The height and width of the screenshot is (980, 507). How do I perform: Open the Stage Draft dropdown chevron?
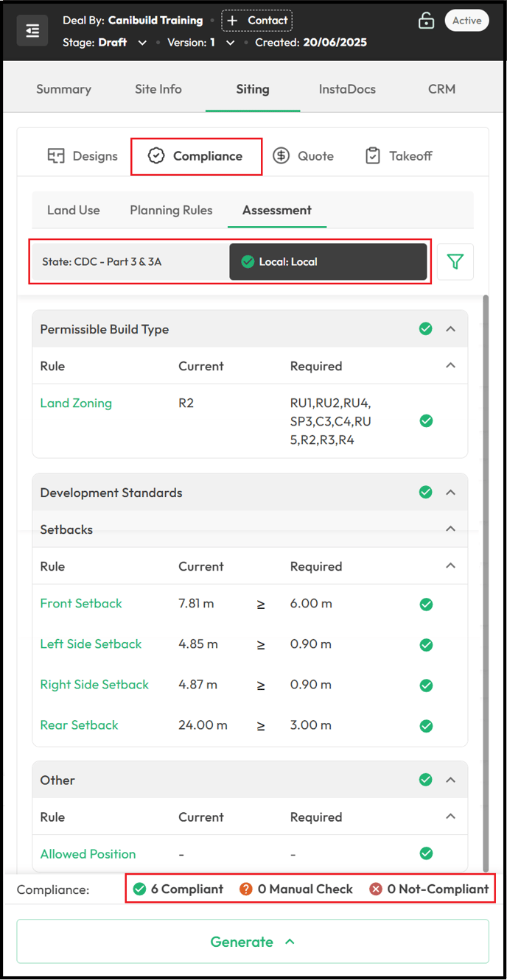coord(142,43)
